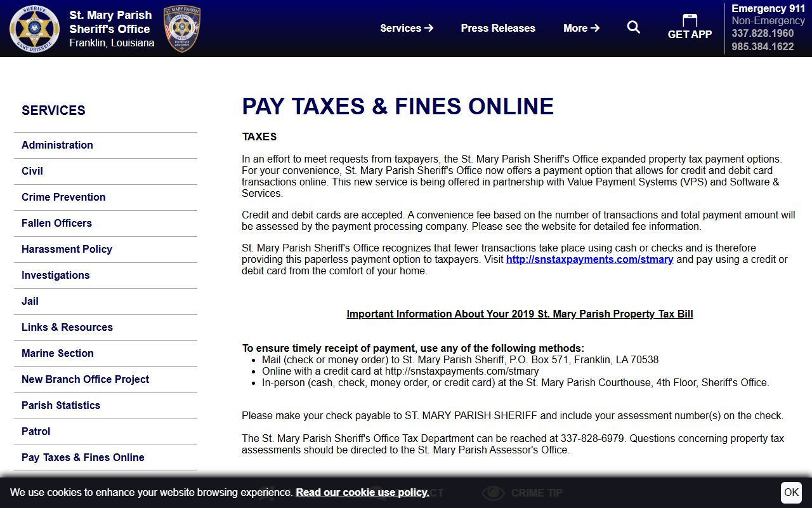Viewport: 812px width, 508px height.
Task: Click the Online with a credit card bullet
Action: point(400,371)
